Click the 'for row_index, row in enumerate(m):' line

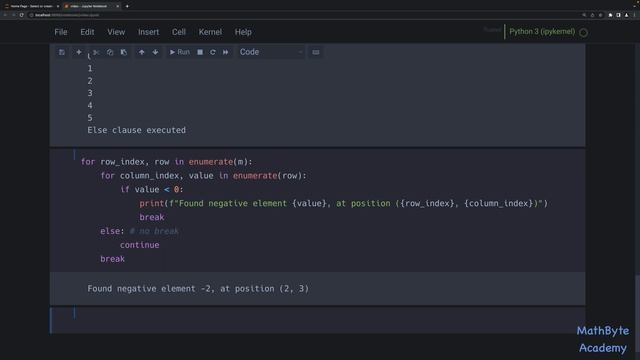click(x=167, y=162)
